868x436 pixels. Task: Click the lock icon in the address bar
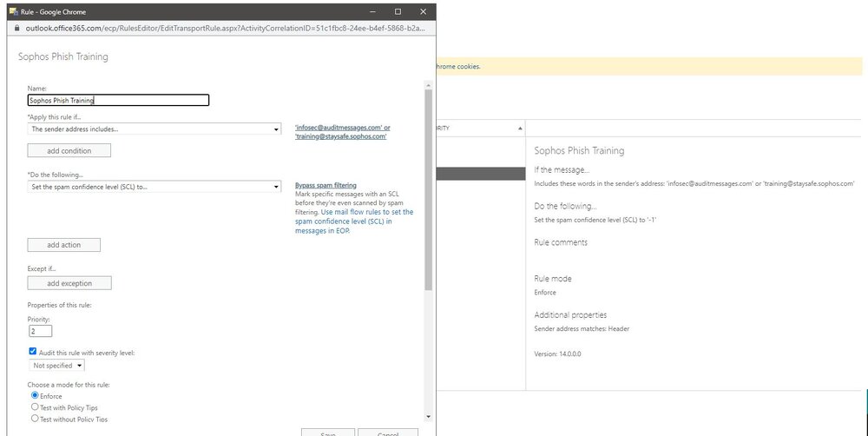tap(16, 29)
